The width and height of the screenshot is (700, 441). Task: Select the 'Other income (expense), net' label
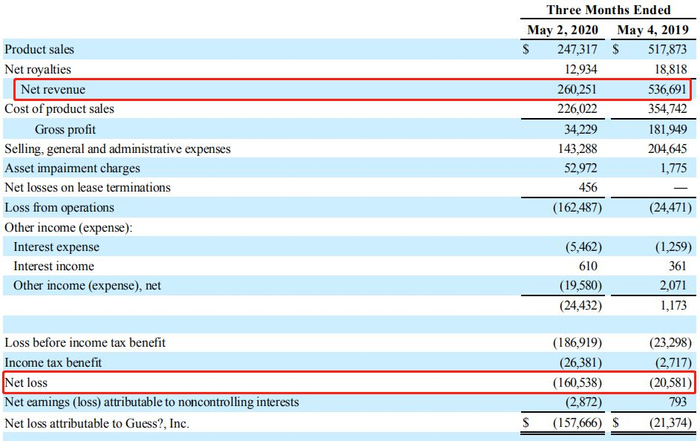pyautogui.click(x=87, y=286)
